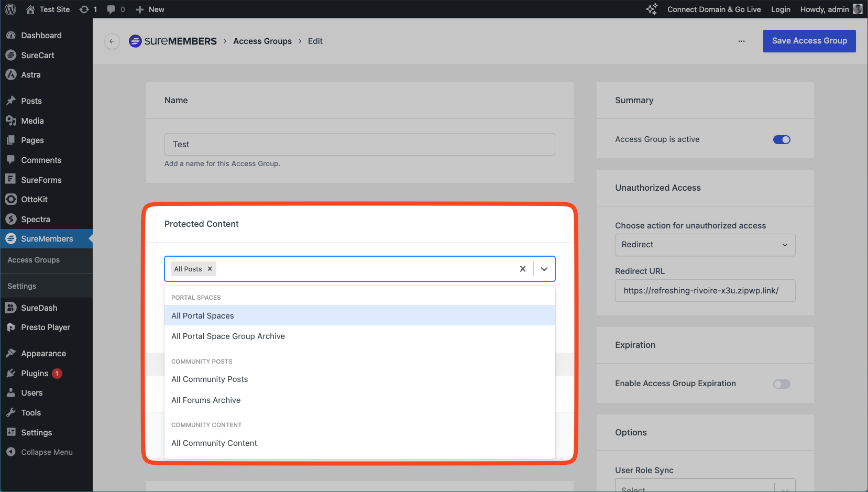Image resolution: width=868 pixels, height=492 pixels.
Task: Click the Tools wrench icon
Action: pos(10,412)
